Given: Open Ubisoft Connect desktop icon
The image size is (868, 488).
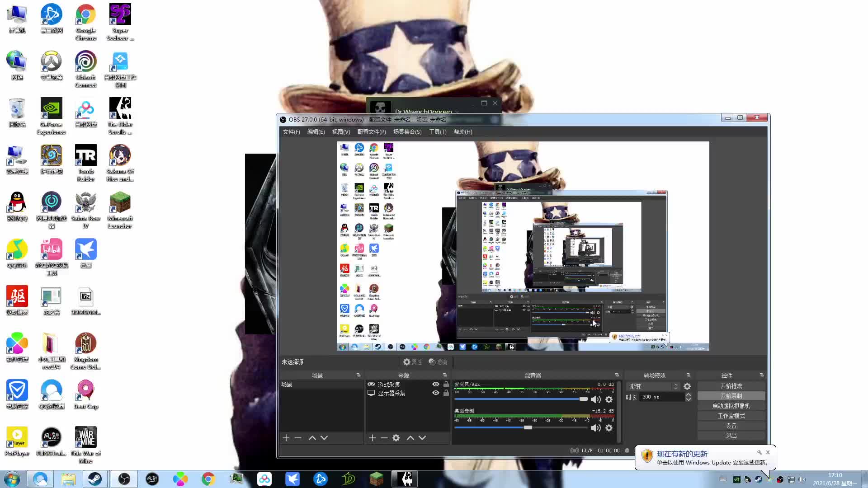Looking at the screenshot, I should pyautogui.click(x=85, y=69).
